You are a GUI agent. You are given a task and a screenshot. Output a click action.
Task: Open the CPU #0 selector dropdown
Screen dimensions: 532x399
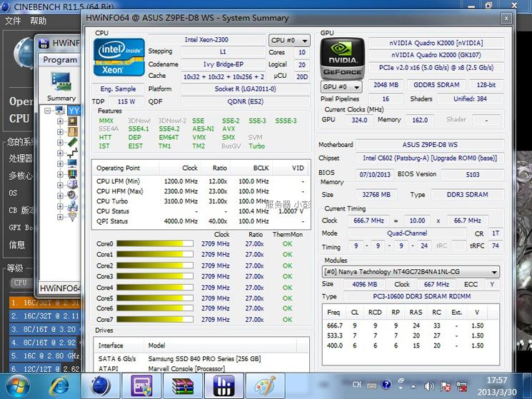pos(289,41)
